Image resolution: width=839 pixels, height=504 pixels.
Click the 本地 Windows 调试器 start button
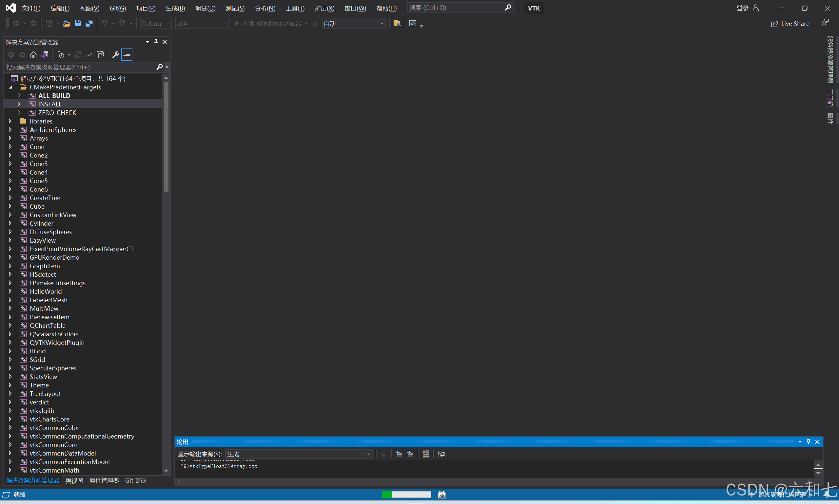click(268, 24)
